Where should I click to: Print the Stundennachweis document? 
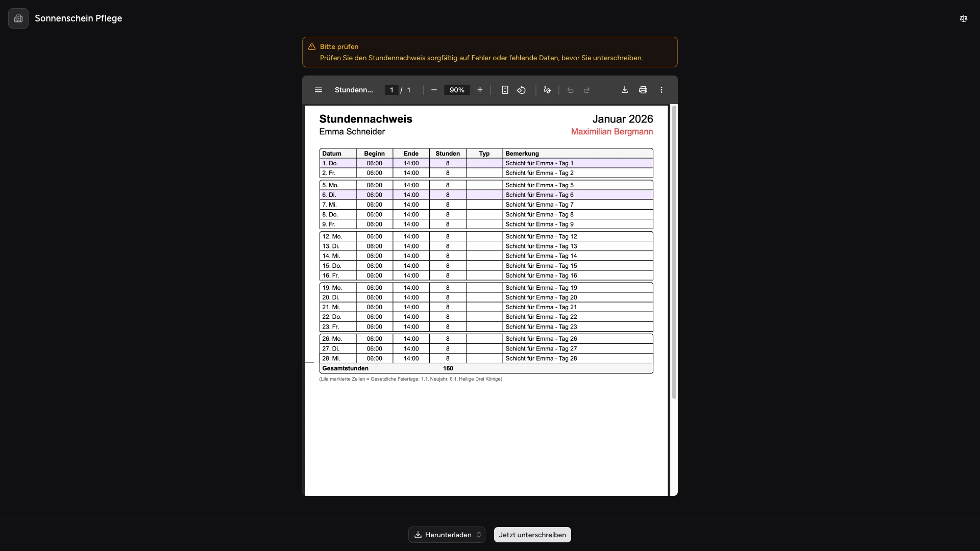(x=643, y=90)
